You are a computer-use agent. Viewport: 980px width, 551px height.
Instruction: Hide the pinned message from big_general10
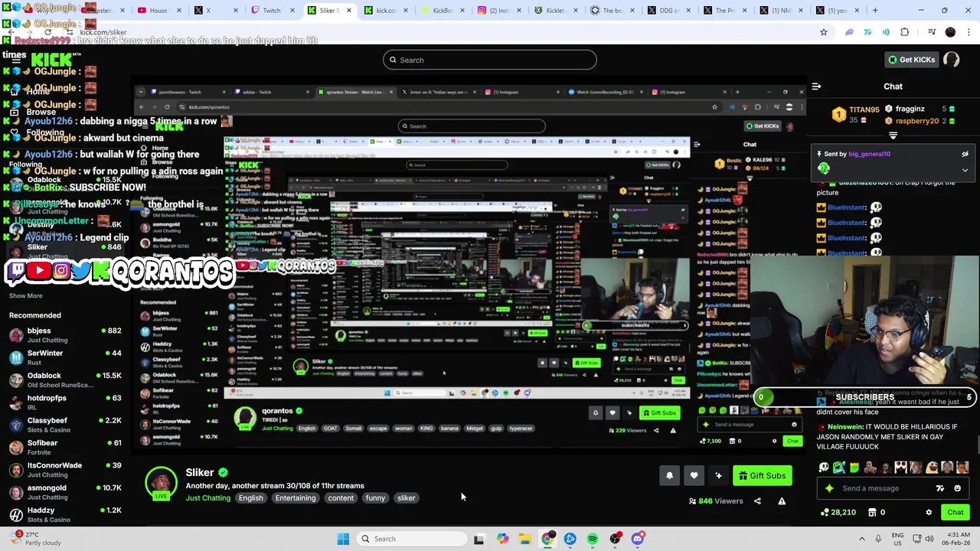tap(965, 154)
